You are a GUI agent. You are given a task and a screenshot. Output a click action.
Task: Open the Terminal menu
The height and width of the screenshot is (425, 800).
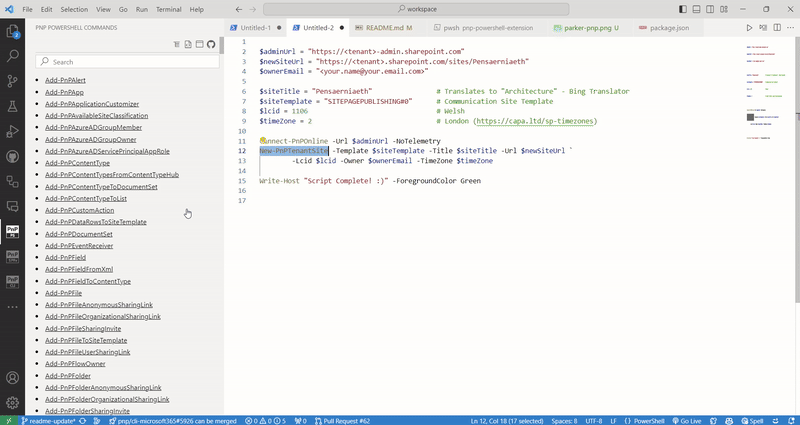click(168, 9)
